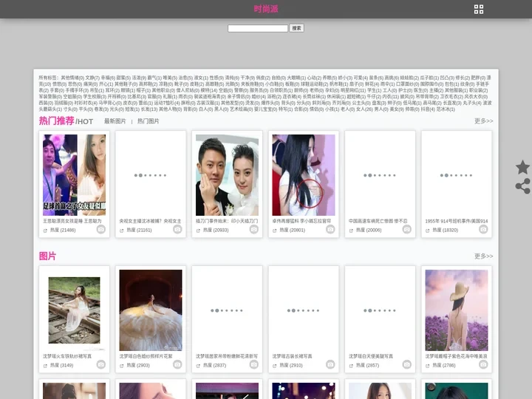Screen dimensions: 532x399
Task: Open 央视女主播沈冰被捕 card title
Action: 150,221
